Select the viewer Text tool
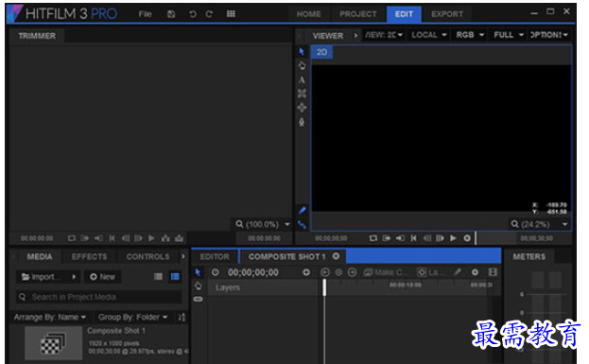589x364 pixels. click(x=302, y=79)
